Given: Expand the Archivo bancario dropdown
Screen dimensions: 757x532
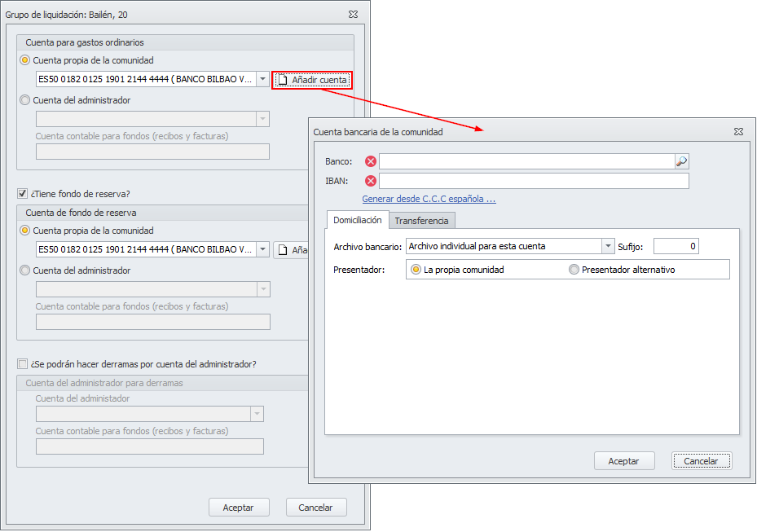Looking at the screenshot, I should tap(608, 246).
